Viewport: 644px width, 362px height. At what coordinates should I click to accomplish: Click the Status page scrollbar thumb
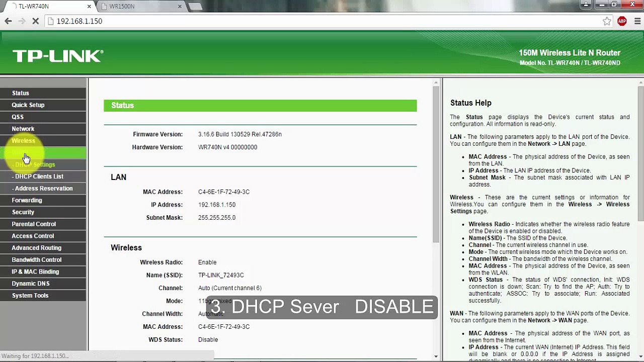(x=436, y=164)
